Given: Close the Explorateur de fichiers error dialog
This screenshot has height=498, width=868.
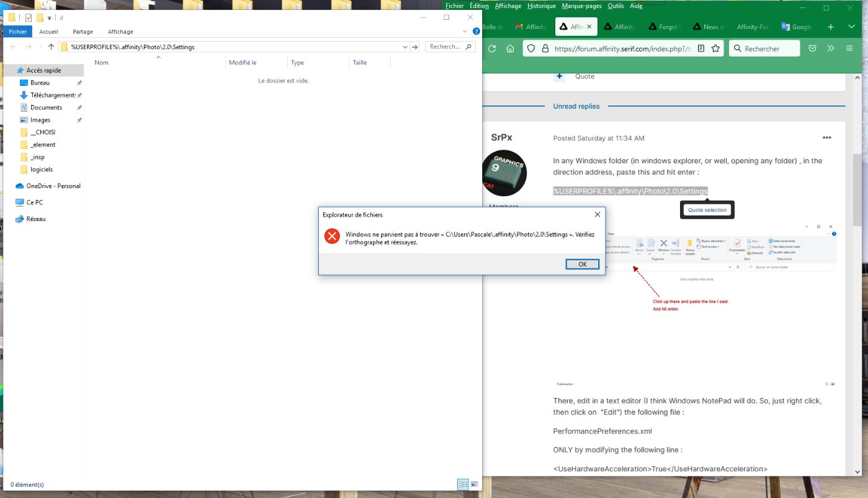Looking at the screenshot, I should pyautogui.click(x=597, y=214).
